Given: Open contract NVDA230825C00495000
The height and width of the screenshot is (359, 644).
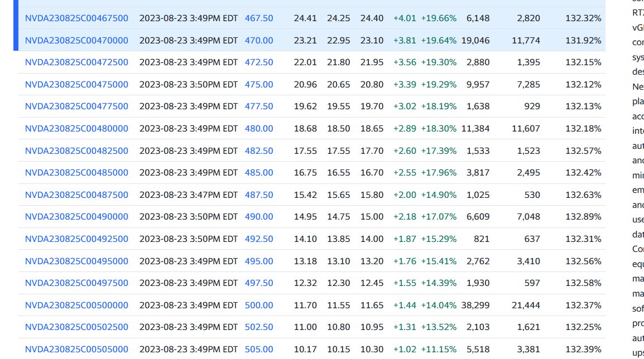Looking at the screenshot, I should click(x=76, y=261).
